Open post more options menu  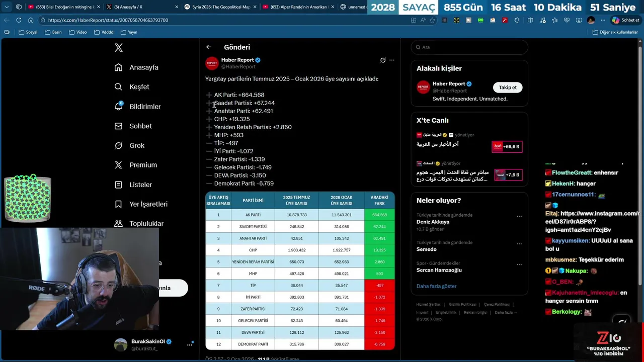(392, 60)
